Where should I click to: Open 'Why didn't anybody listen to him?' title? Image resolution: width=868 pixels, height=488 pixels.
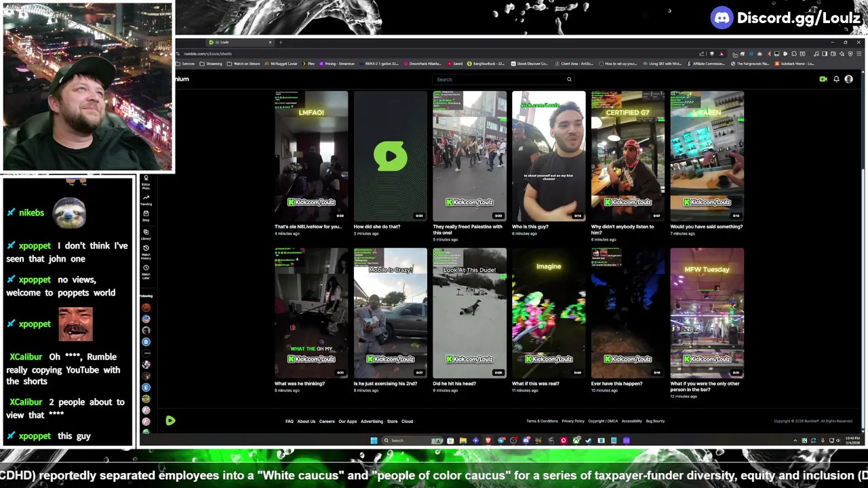click(623, 229)
